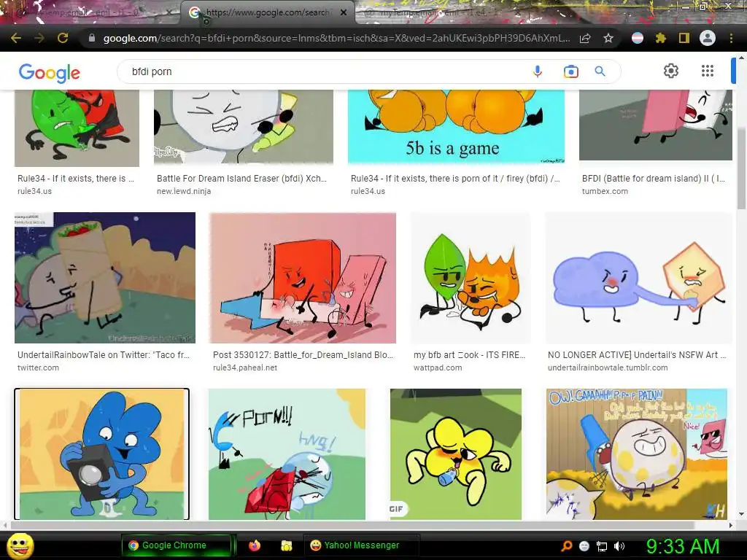Click the 9:33 AM taskbar clock
The height and width of the screenshot is (560, 747).
click(683, 545)
